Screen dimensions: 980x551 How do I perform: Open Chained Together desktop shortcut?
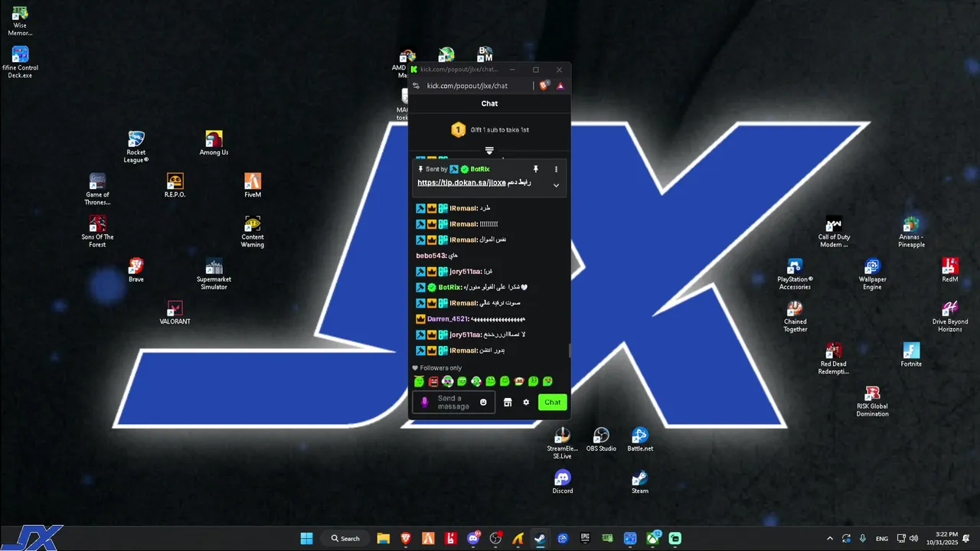tap(795, 316)
